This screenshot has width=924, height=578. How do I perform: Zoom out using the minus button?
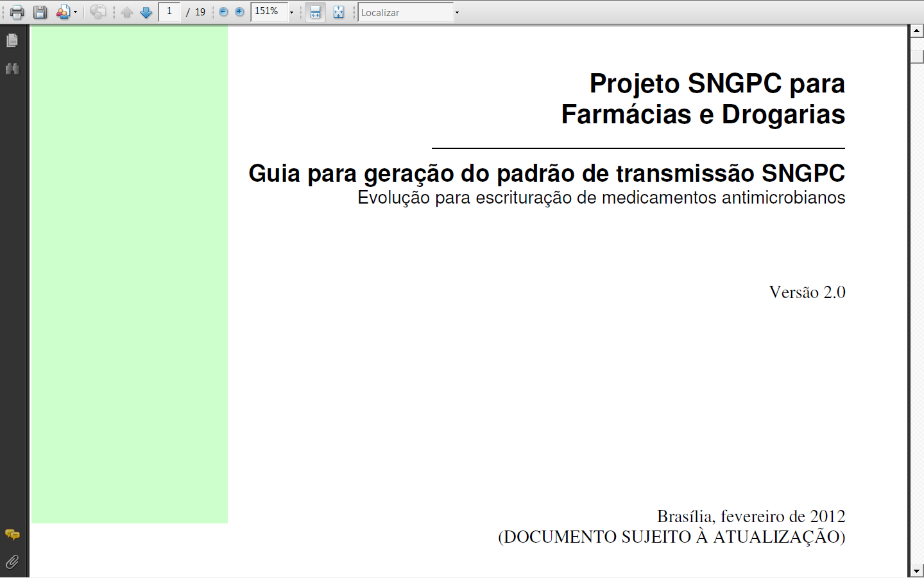click(x=223, y=12)
